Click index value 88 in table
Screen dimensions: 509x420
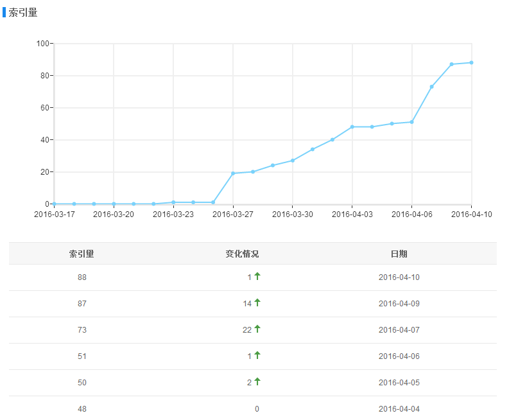click(82, 277)
